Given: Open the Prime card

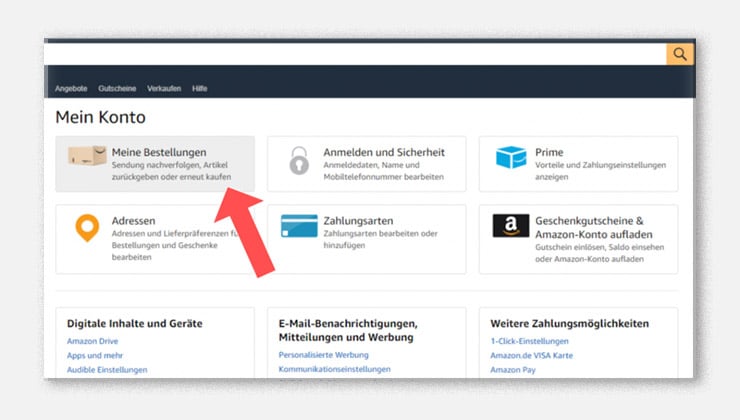Looking at the screenshot, I should (578, 164).
